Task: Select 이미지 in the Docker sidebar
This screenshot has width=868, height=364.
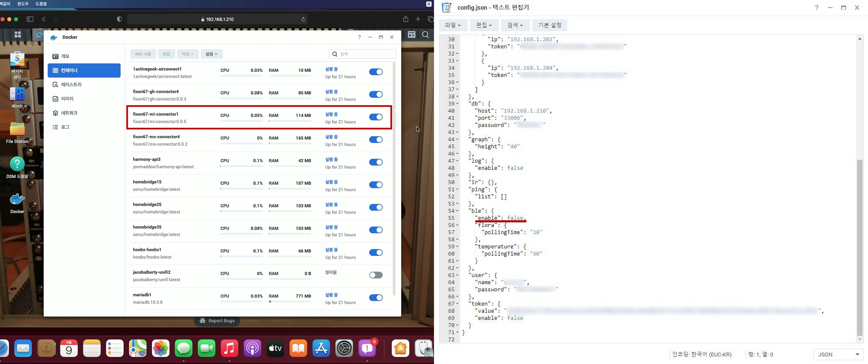Action: pos(84,99)
